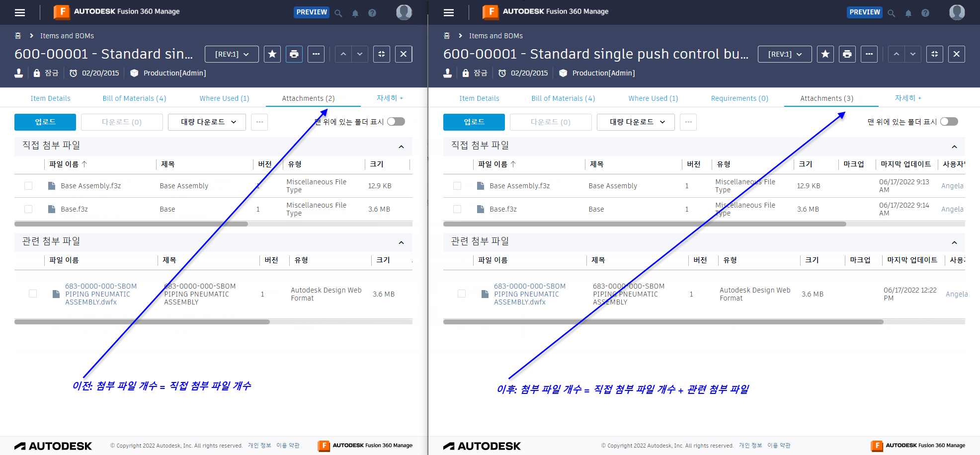980x455 pixels.
Task: Open the header more-actions ellipsis, left pane
Action: point(316,54)
